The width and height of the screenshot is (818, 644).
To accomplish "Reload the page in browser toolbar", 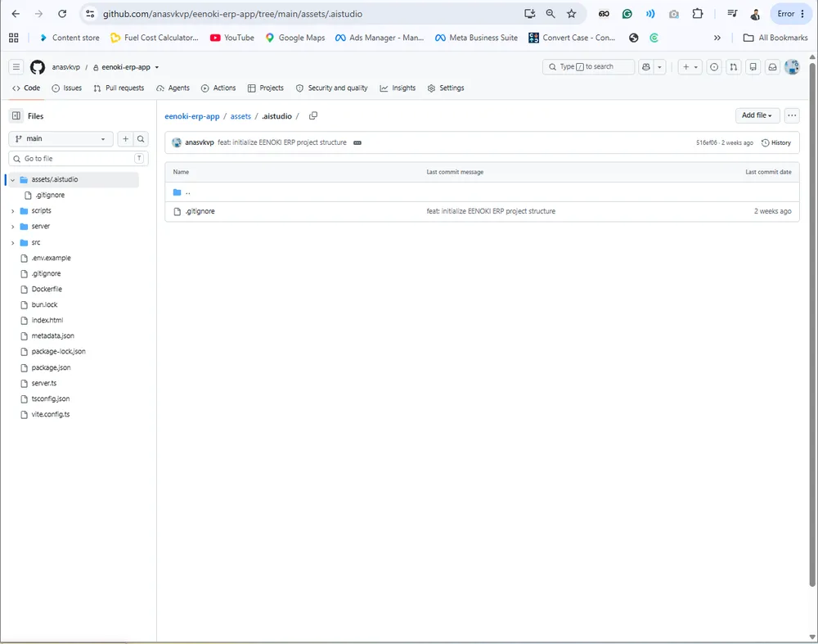I will (62, 14).
